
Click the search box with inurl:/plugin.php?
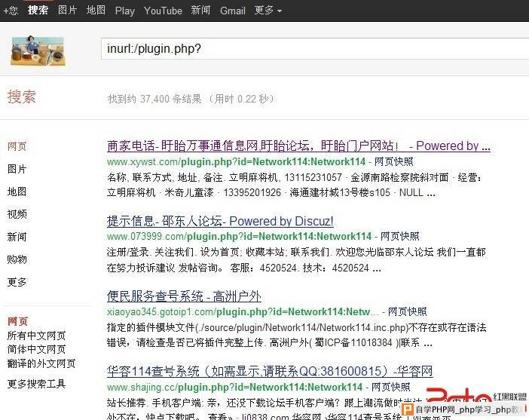pos(315,48)
